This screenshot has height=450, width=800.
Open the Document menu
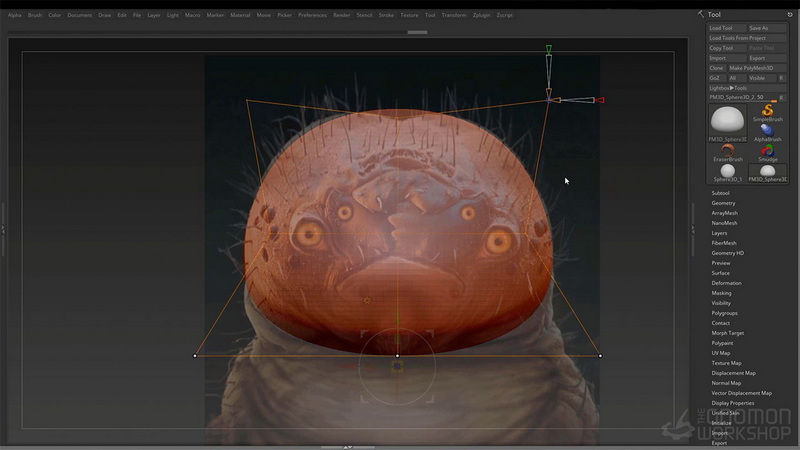click(x=80, y=15)
